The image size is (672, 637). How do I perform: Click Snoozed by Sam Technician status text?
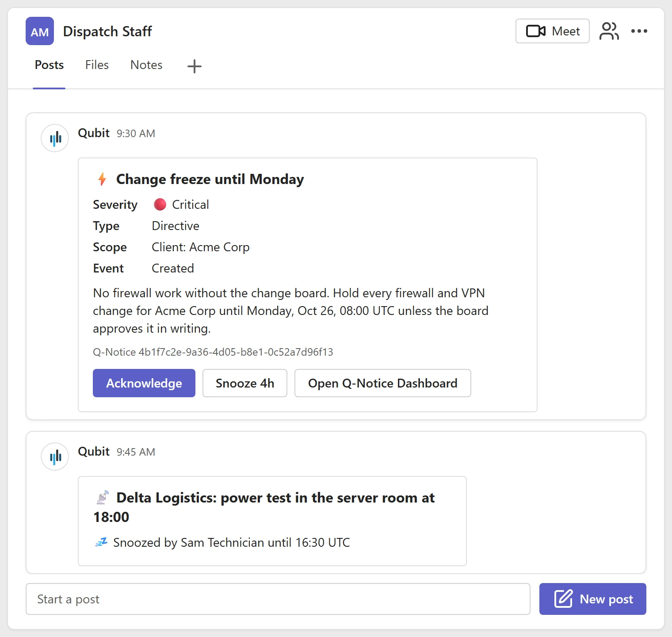tap(232, 542)
